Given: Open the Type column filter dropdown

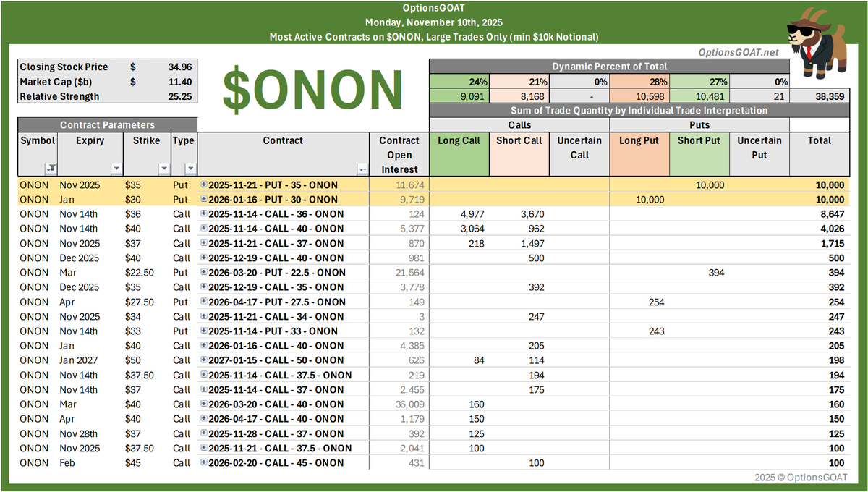Looking at the screenshot, I should [x=190, y=169].
